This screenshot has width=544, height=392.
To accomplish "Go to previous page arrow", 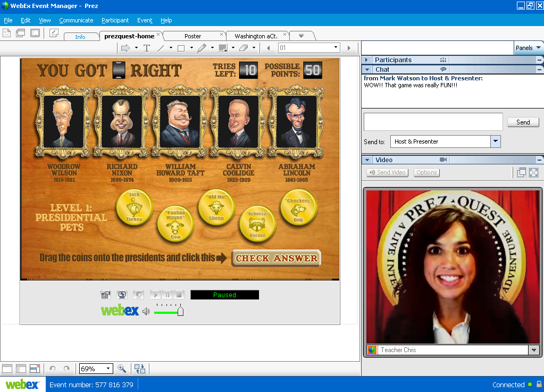I will pos(268,48).
